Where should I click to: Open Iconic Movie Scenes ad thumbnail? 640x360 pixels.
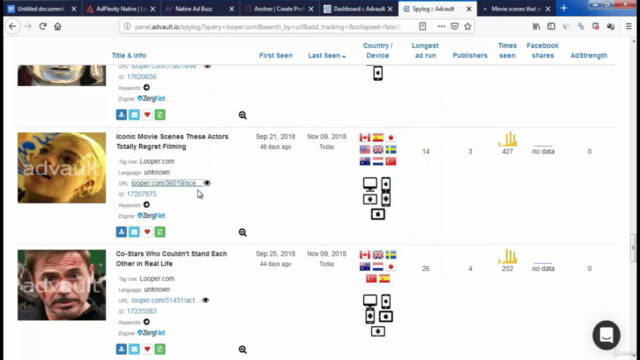(62, 168)
